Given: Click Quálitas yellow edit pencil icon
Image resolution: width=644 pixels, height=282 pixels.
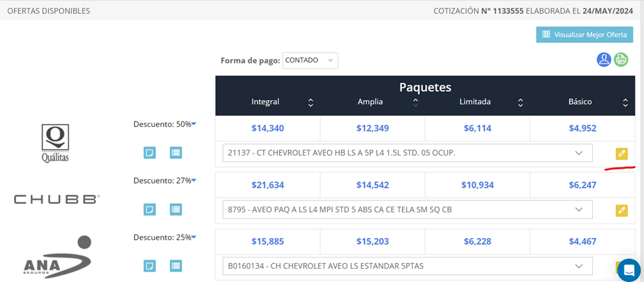Looking at the screenshot, I should tap(622, 154).
